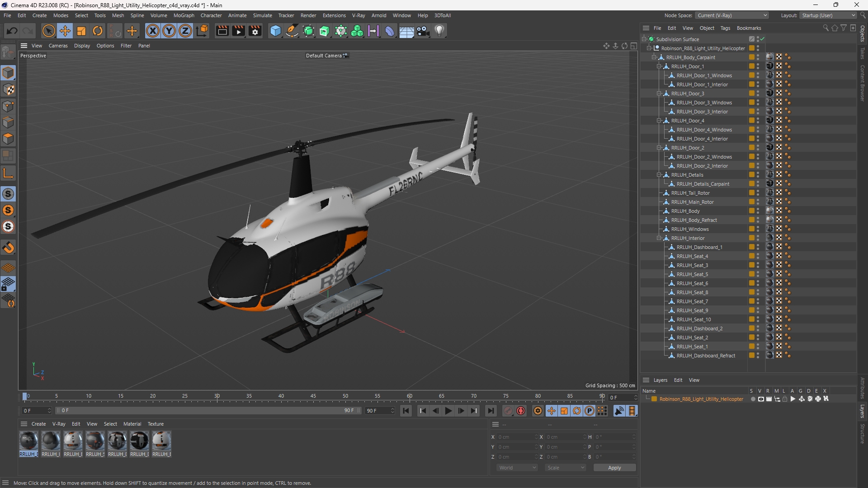Screen dimensions: 868x488
Task: Open viewport Cameras menu
Action: click(x=58, y=46)
